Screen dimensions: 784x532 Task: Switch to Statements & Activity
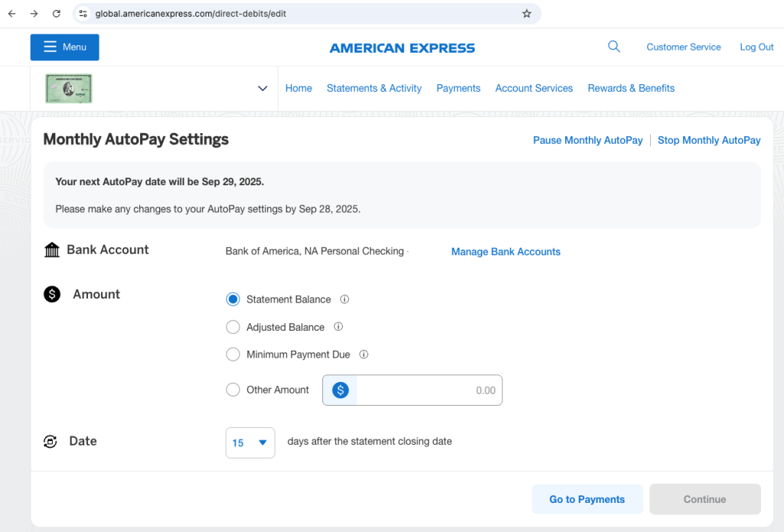pos(374,88)
